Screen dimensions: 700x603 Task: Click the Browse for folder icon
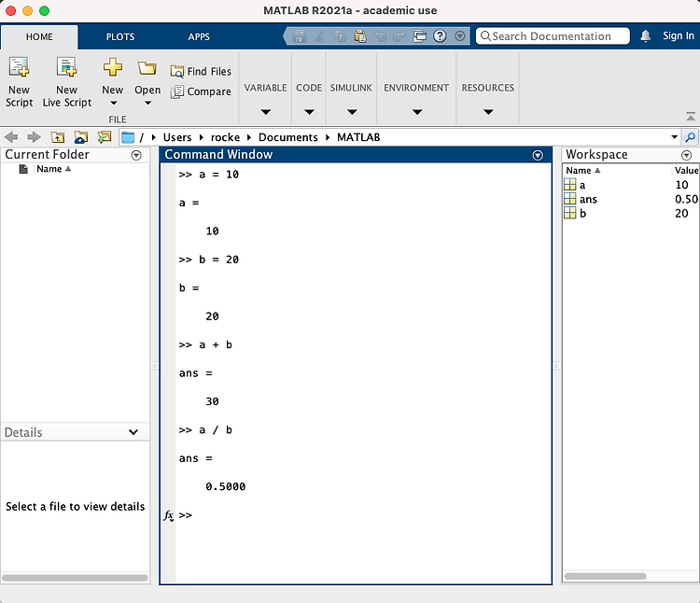(81, 137)
